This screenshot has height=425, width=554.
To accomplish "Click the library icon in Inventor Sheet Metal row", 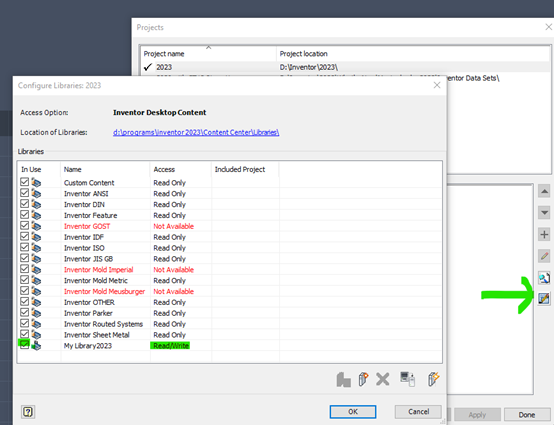I will 36,335.
